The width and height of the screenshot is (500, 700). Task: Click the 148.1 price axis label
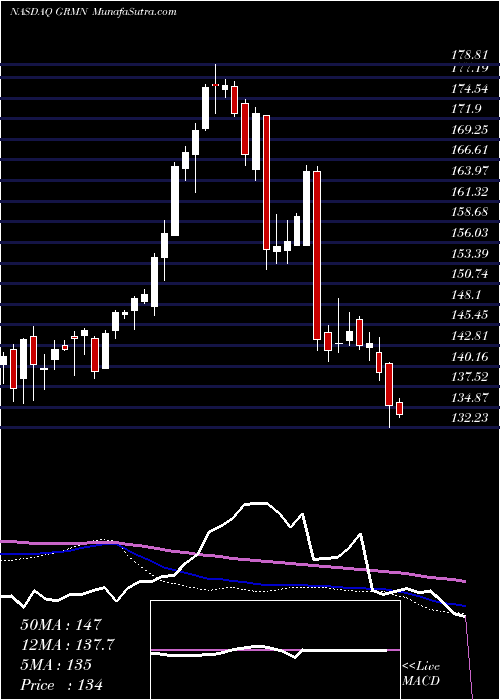coord(465,295)
